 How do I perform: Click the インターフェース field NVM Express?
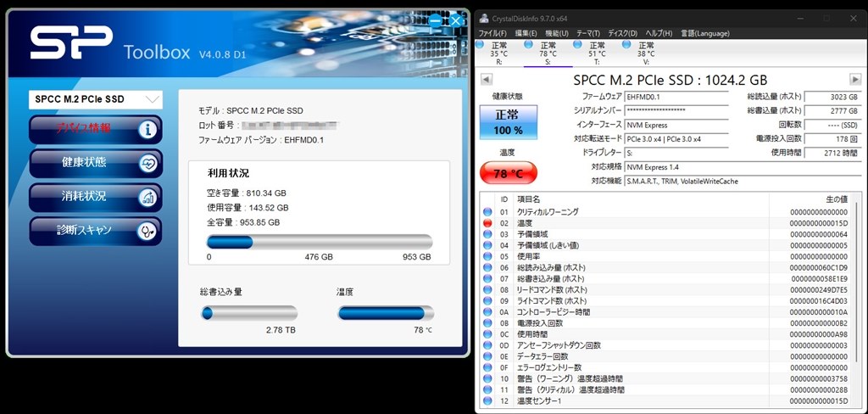[676, 126]
